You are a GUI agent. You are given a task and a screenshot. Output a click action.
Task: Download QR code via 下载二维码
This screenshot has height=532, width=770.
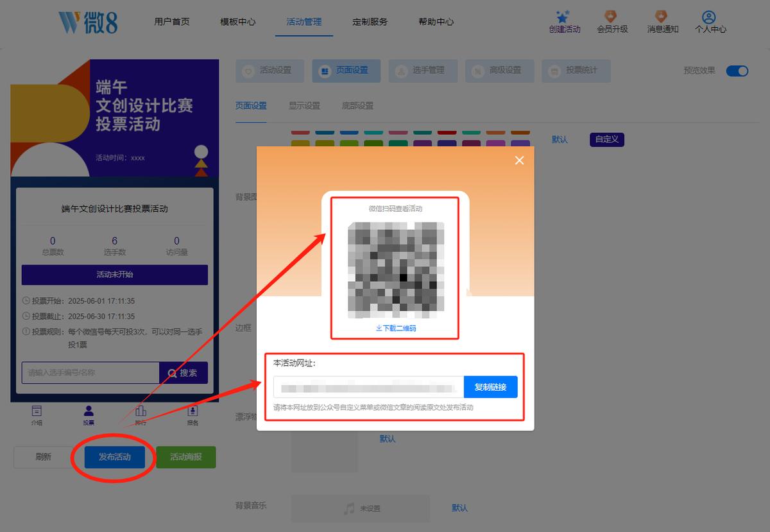tap(396, 328)
